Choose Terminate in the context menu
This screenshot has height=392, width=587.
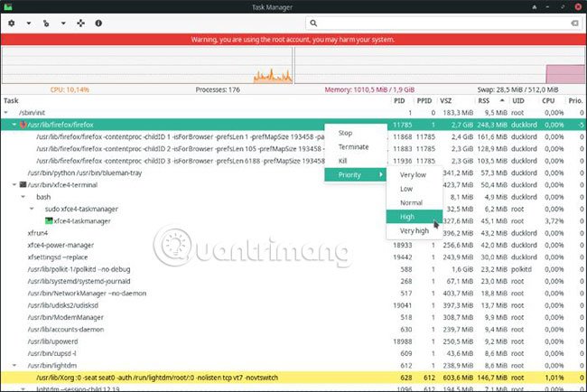coord(356,146)
